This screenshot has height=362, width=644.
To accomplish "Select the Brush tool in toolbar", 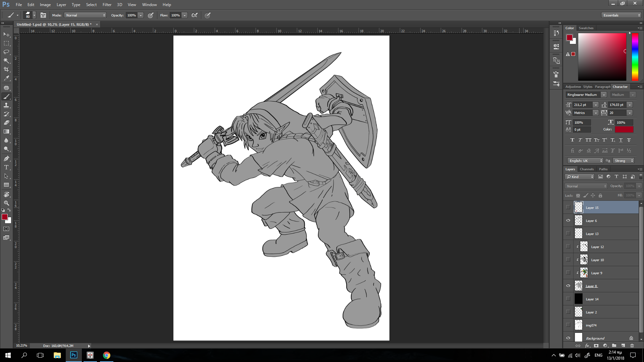I will pyautogui.click(x=6, y=97).
